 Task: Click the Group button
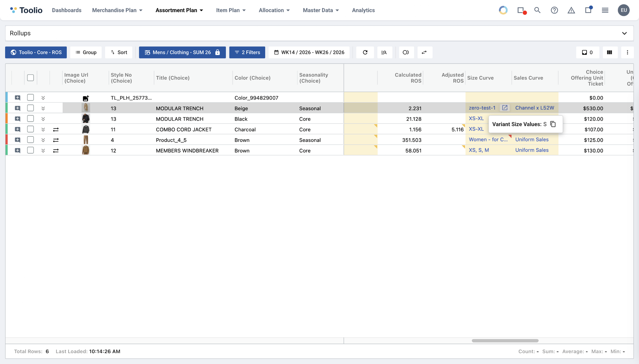[x=86, y=52]
